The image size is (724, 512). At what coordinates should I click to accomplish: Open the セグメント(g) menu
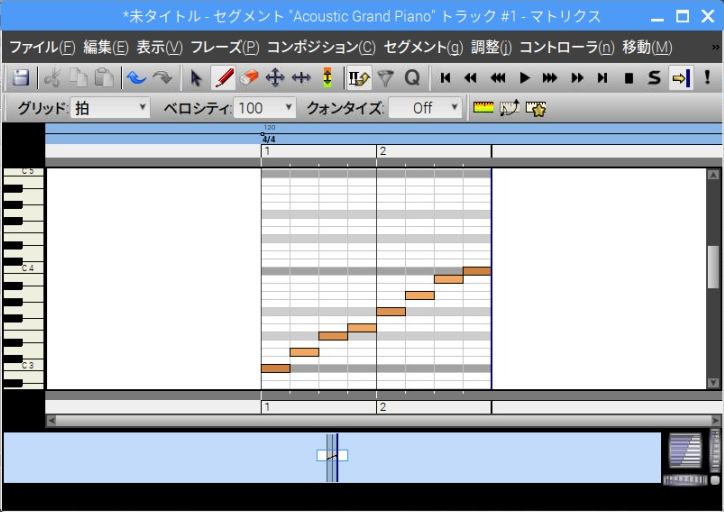[423, 47]
